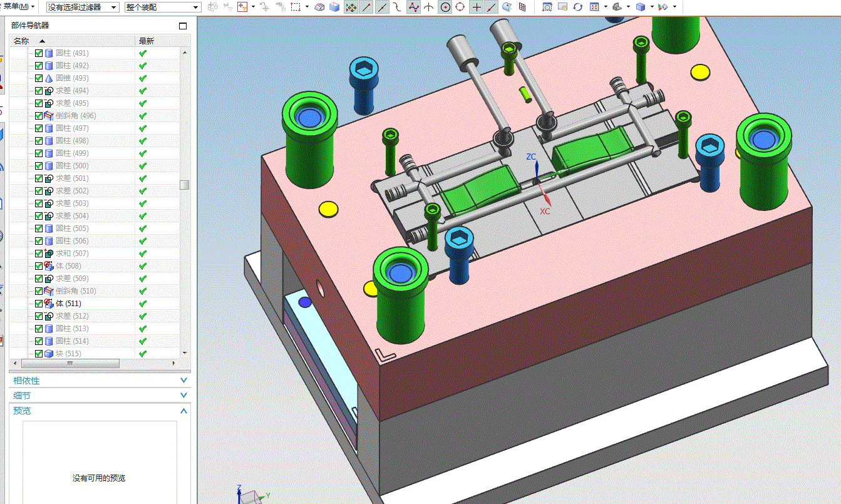
Task: Click the 最新 column header
Action: coord(146,41)
